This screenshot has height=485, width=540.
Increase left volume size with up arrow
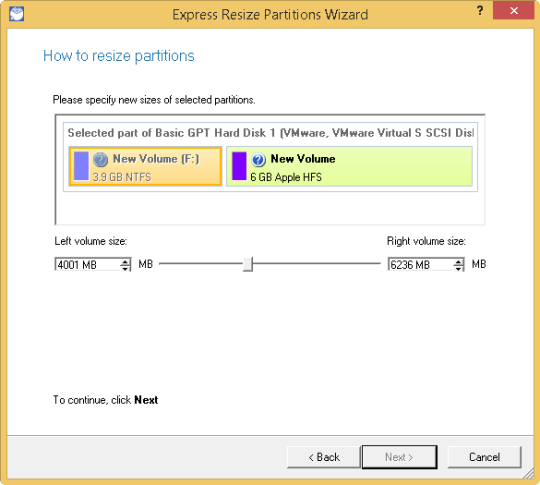[125, 261]
